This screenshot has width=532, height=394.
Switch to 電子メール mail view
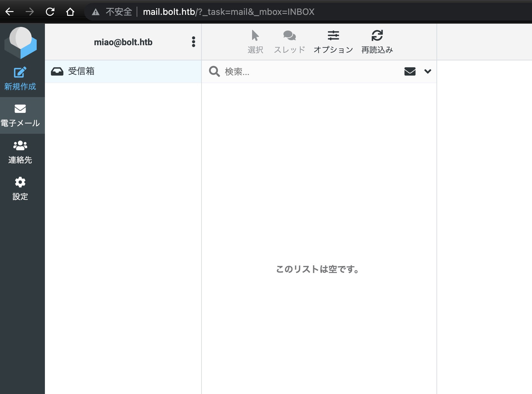(x=20, y=115)
